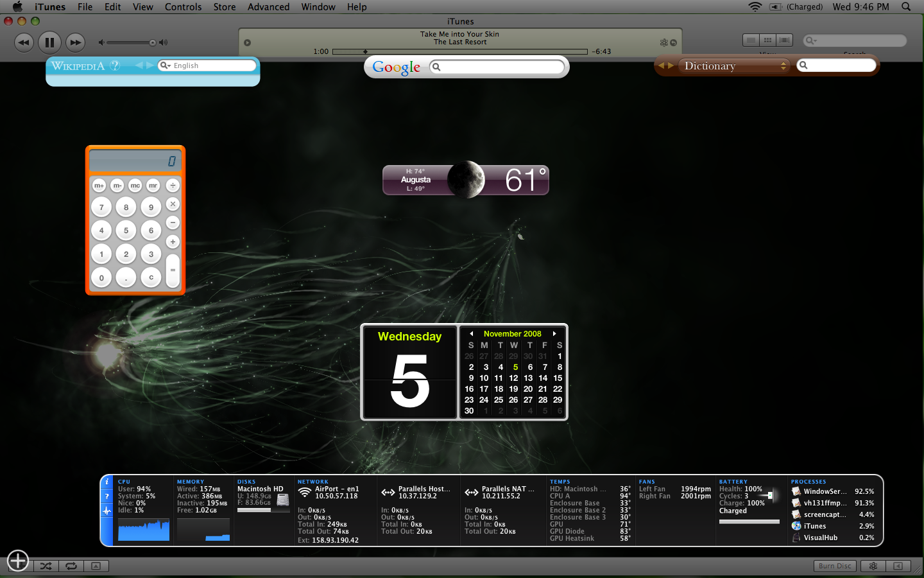Toggle artwork viewer in iTunes
The image size is (924, 578).
pos(96,566)
